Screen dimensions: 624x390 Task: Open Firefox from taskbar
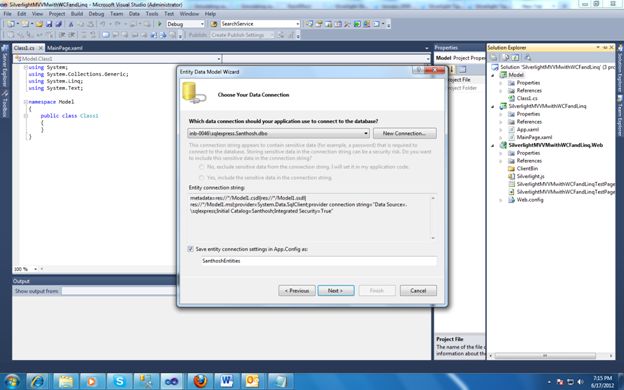[x=200, y=381]
